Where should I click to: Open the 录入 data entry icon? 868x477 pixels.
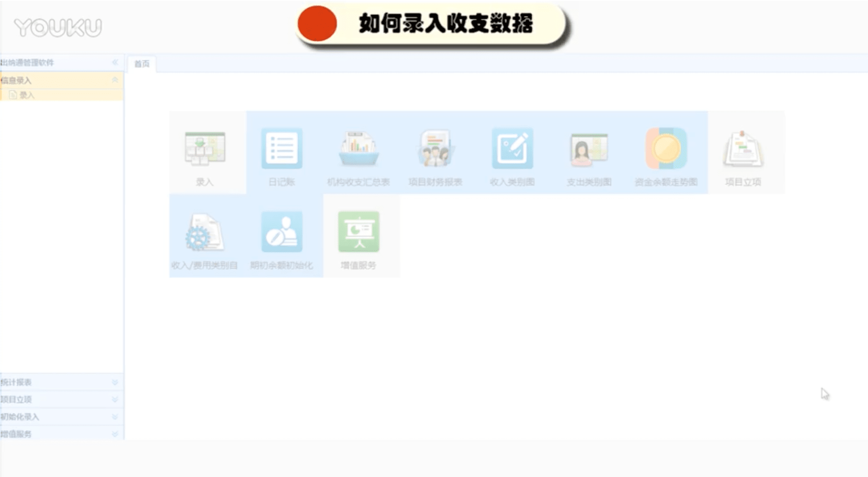point(204,149)
